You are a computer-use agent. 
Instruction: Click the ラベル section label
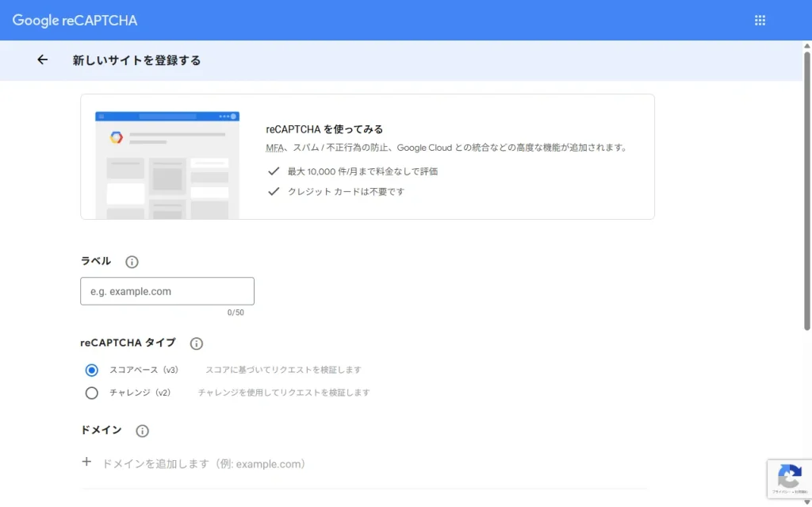pos(96,261)
